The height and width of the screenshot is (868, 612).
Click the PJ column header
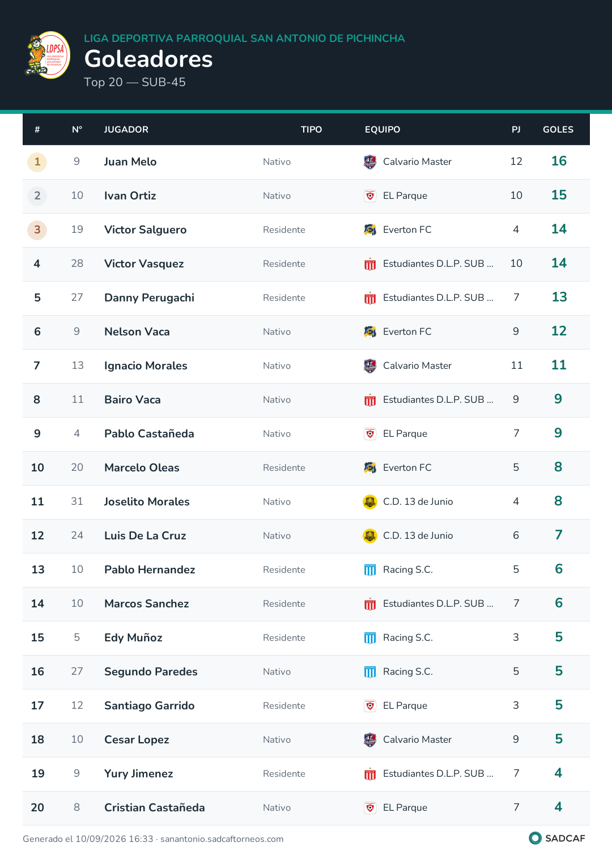click(516, 130)
